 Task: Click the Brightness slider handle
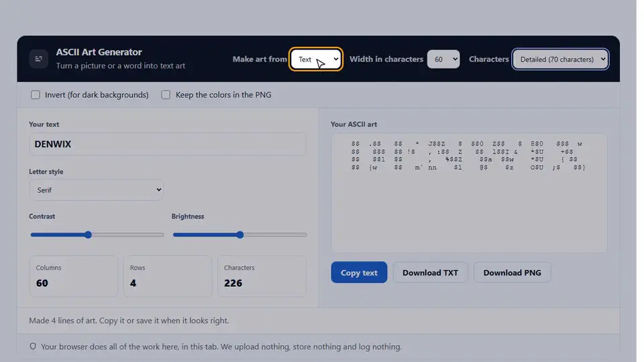tap(240, 235)
